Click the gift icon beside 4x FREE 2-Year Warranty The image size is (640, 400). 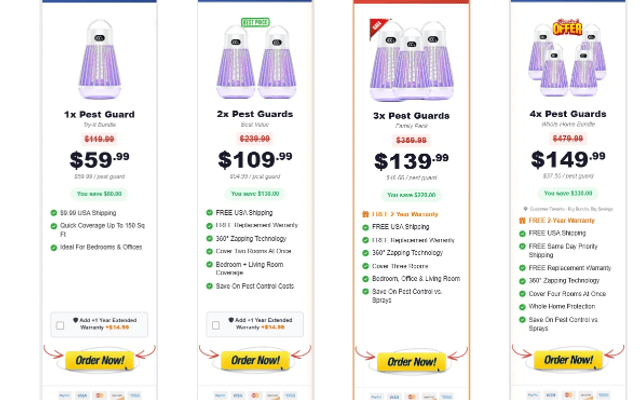coord(522,221)
